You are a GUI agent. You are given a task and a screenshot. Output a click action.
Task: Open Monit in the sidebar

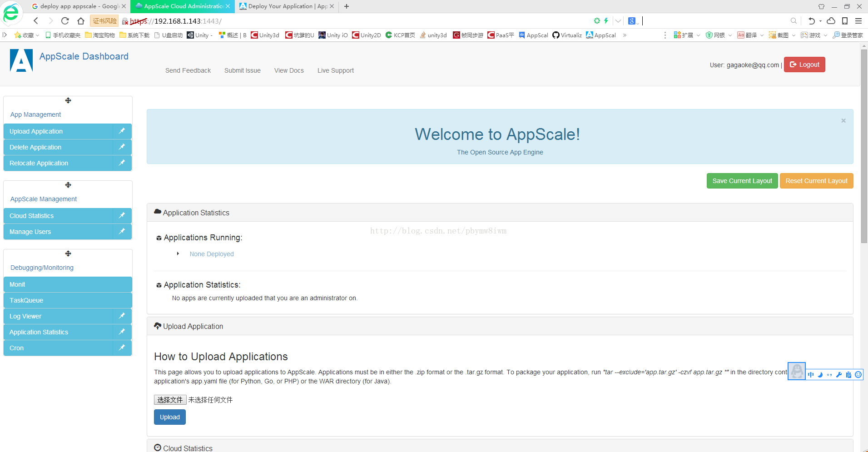point(68,284)
